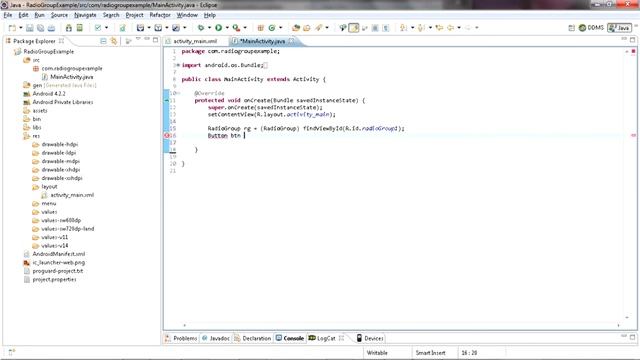Screen dimensions: 640x360
Task: Open the Android Virtual Device Manager icon
Action: [x=80, y=28]
